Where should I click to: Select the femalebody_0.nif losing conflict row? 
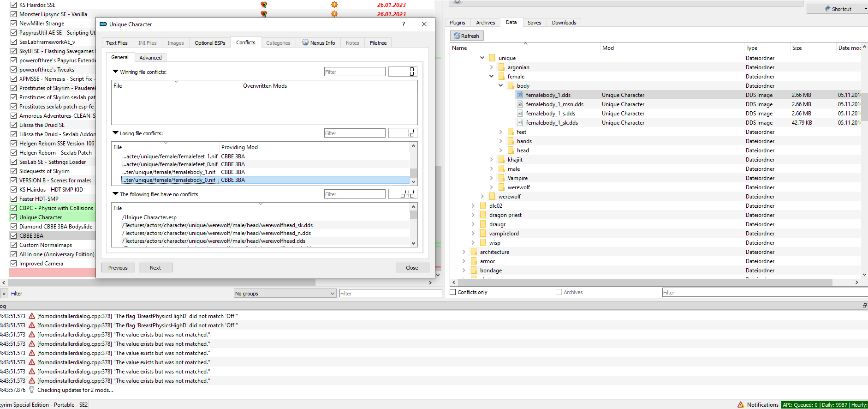point(265,180)
